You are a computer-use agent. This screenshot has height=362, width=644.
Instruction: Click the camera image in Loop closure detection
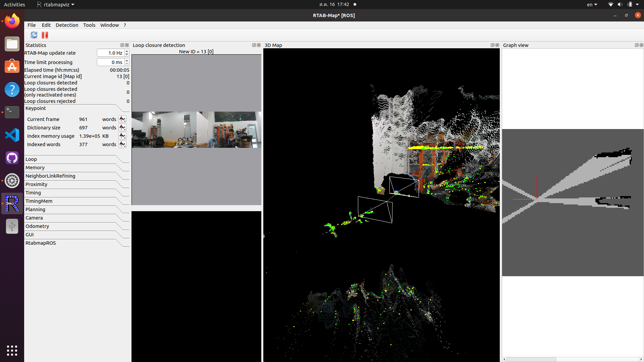(x=196, y=130)
